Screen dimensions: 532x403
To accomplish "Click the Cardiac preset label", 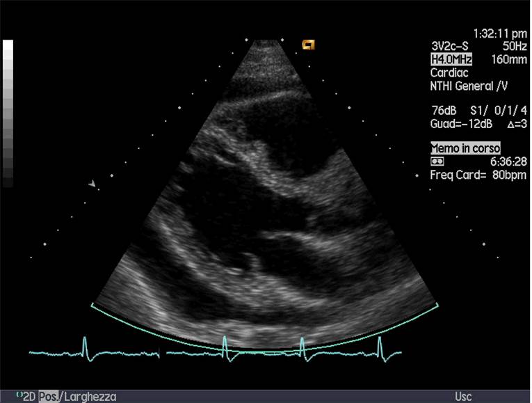I will point(449,72).
